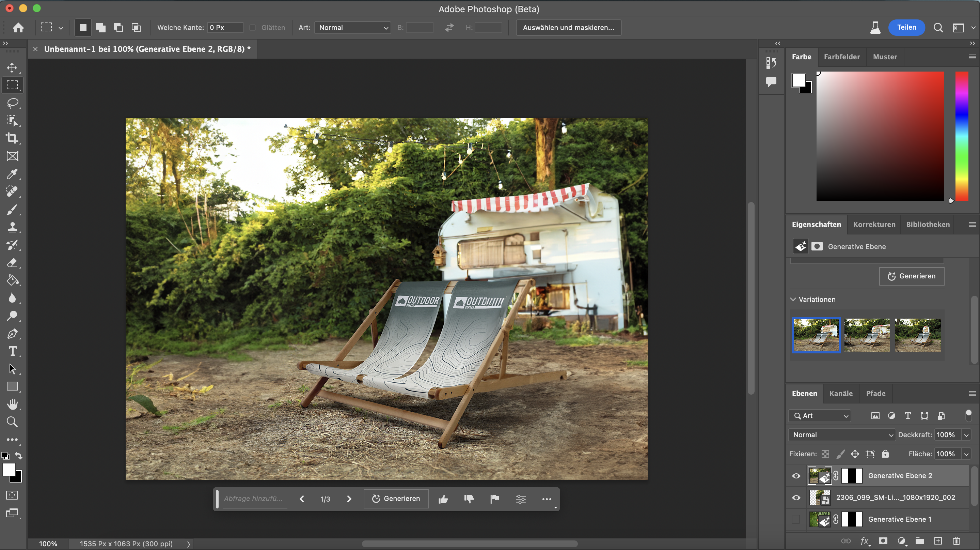Open the Farbfelder tab

click(841, 57)
